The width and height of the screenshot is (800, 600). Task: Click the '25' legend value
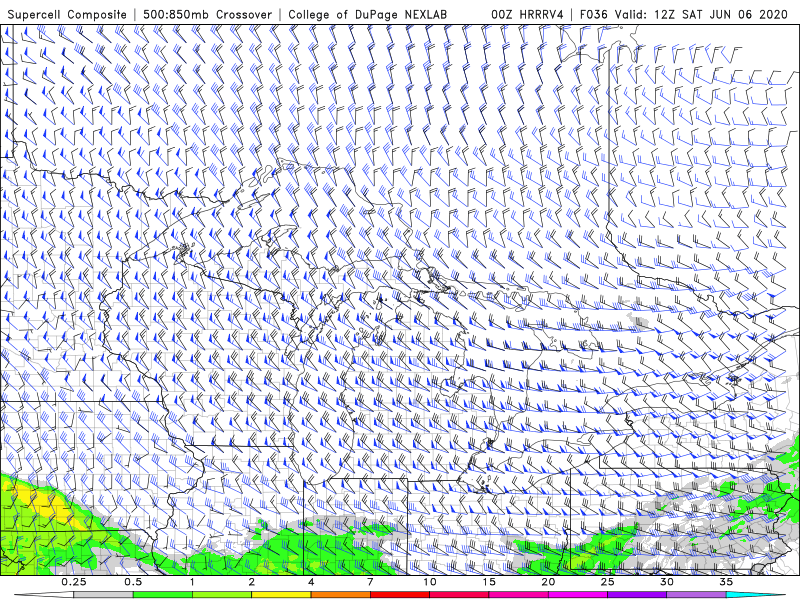[608, 582]
